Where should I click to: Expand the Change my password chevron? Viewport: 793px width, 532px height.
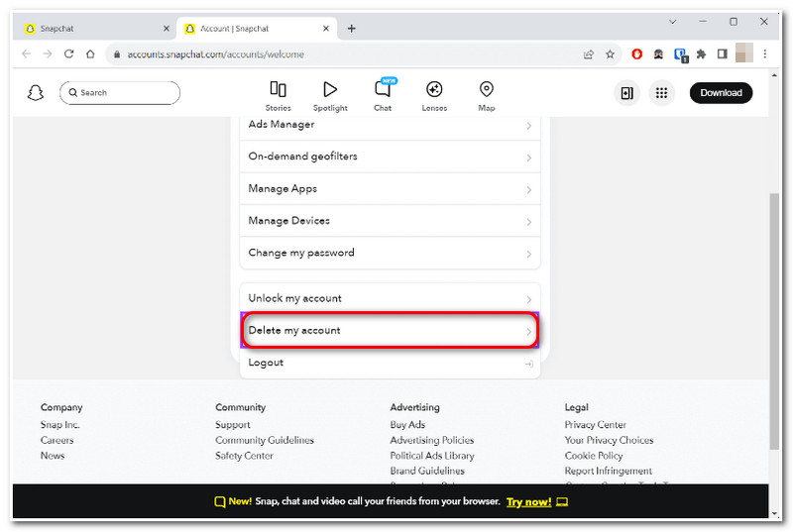pyautogui.click(x=529, y=254)
